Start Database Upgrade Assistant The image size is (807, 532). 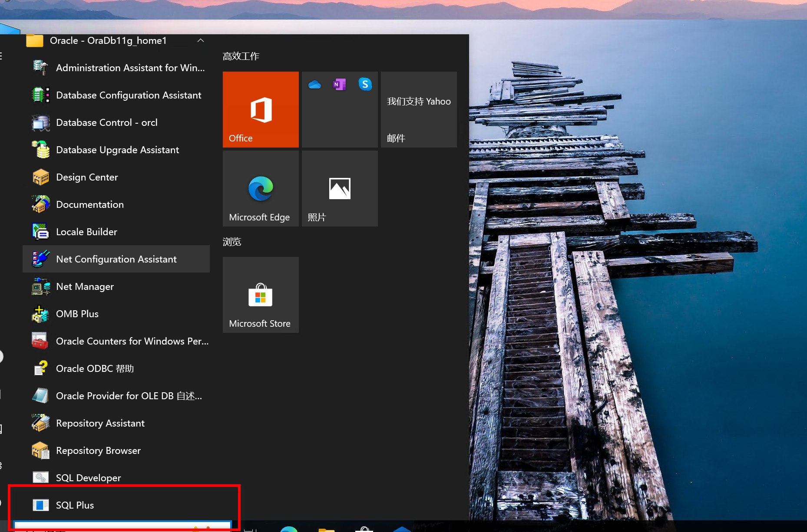(x=117, y=150)
